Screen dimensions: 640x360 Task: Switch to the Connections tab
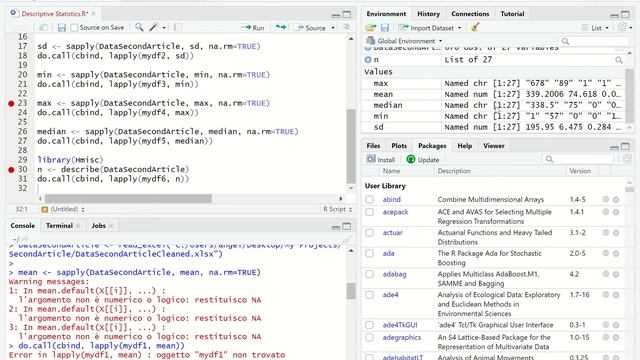click(x=470, y=14)
